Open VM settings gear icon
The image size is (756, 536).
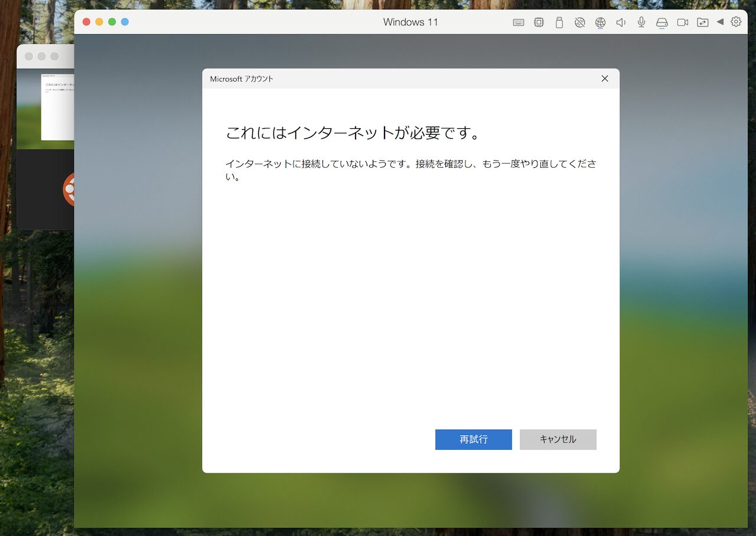point(736,22)
